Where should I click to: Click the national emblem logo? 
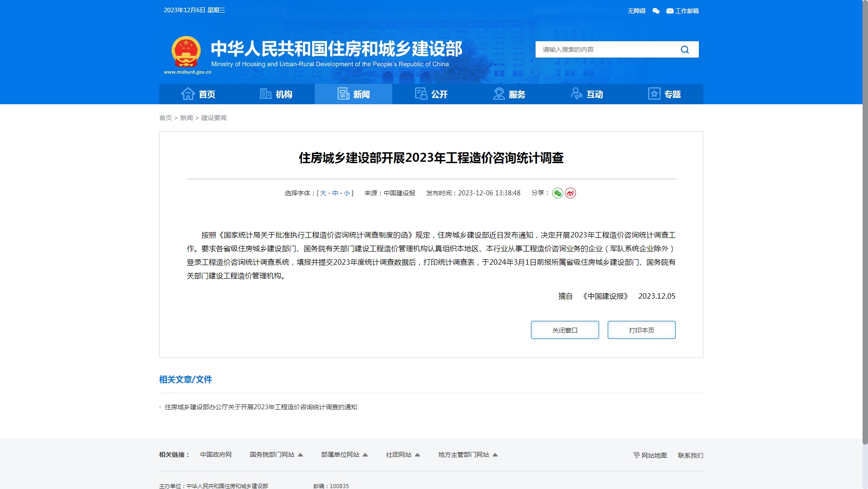point(186,52)
